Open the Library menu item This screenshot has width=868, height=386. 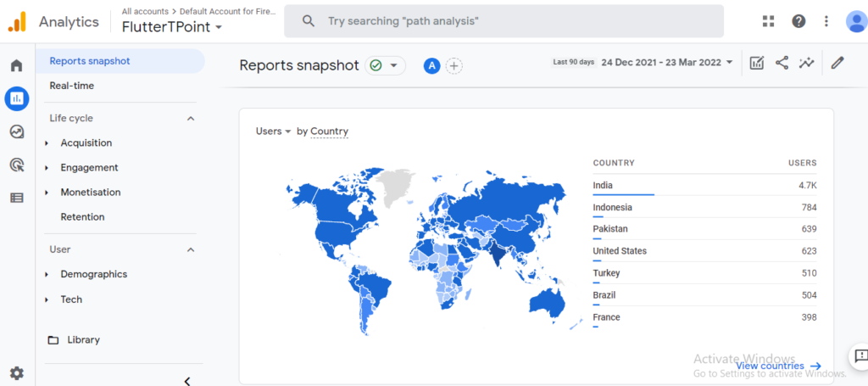[x=84, y=339]
